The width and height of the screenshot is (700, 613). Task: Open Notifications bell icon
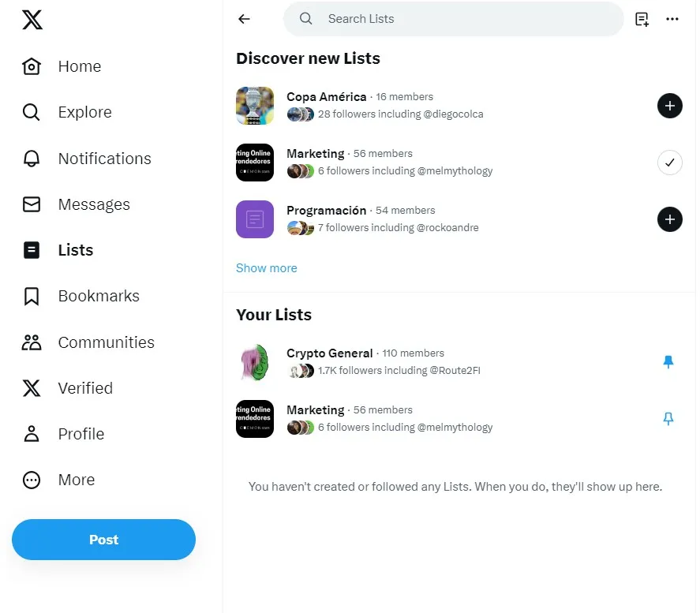[x=32, y=159]
